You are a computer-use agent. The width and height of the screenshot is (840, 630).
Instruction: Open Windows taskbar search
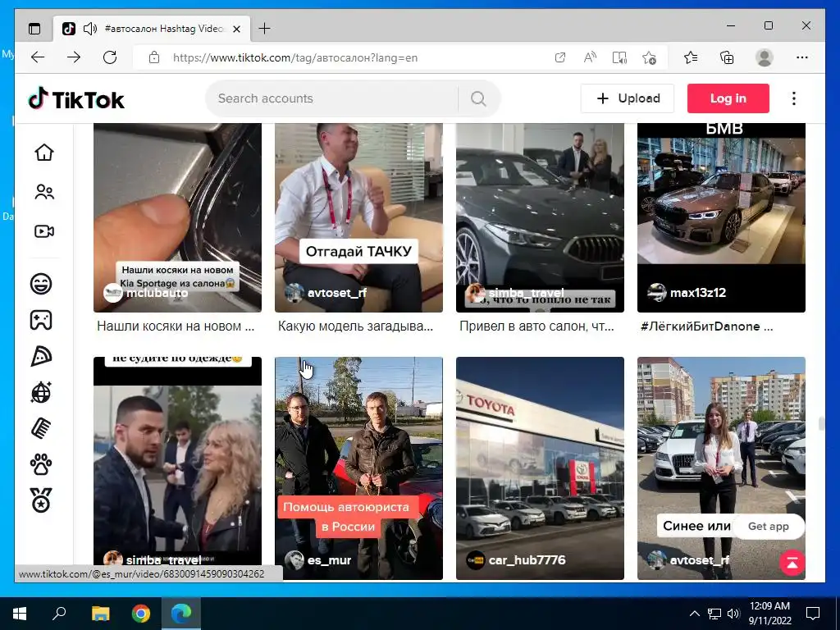(x=59, y=614)
